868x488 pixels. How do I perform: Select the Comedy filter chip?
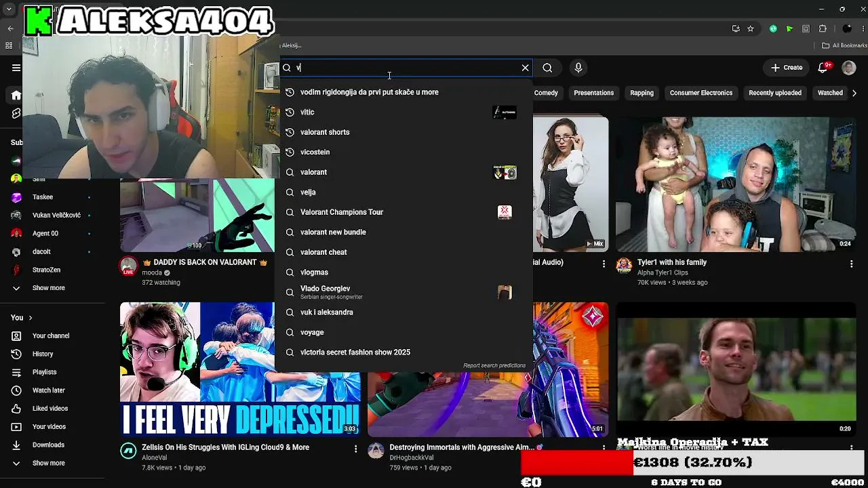[546, 93]
